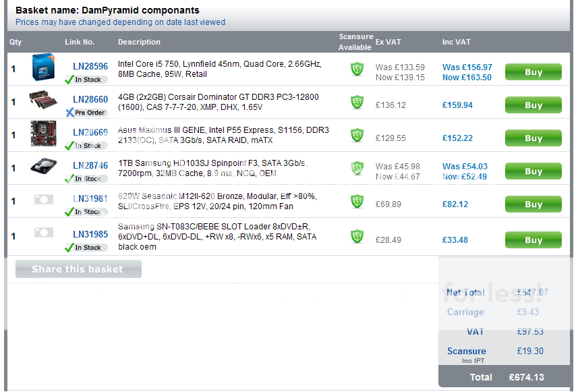Open Intel Core i5 product box thumbnail
This screenshot has width=578, height=392.
[x=42, y=69]
